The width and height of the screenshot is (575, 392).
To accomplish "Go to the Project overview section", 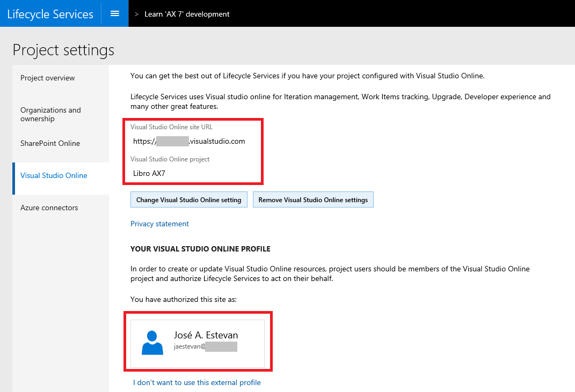I will tap(48, 78).
